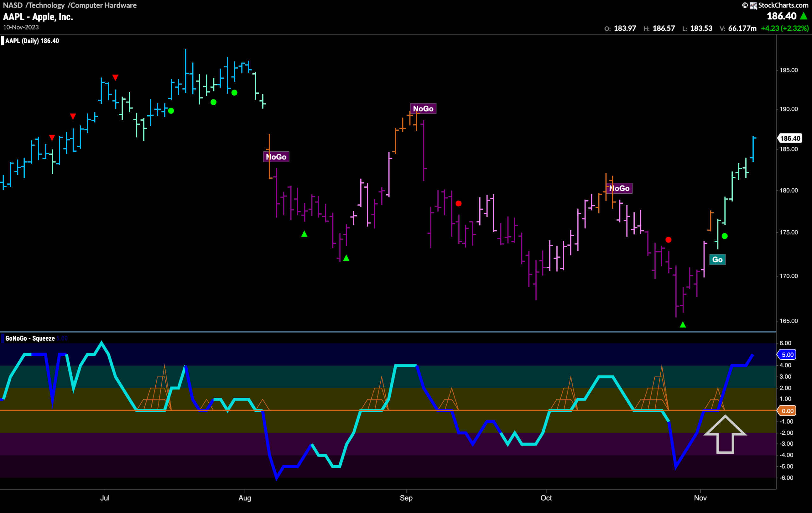Click the NoGo label in early August
The image size is (812, 513).
point(276,157)
